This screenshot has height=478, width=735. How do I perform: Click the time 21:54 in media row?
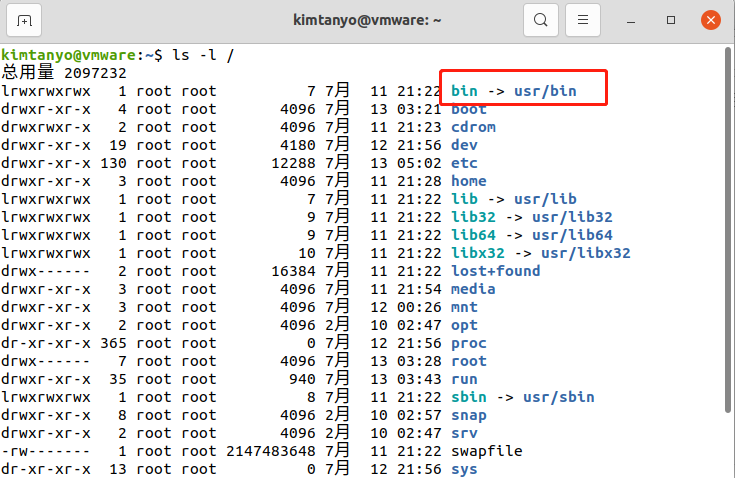420,289
